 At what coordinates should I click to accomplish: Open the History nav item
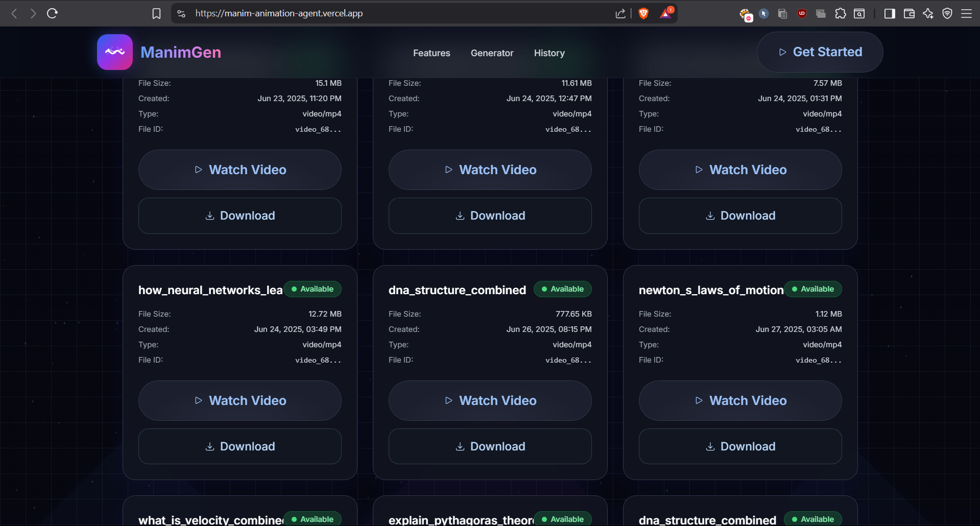click(x=549, y=53)
